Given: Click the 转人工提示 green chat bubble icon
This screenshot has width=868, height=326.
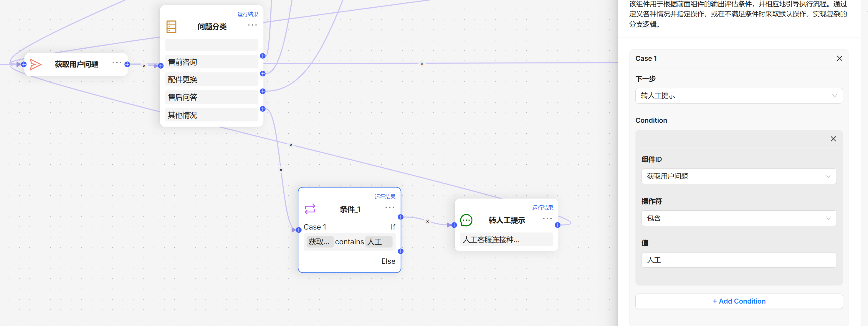Looking at the screenshot, I should [466, 220].
